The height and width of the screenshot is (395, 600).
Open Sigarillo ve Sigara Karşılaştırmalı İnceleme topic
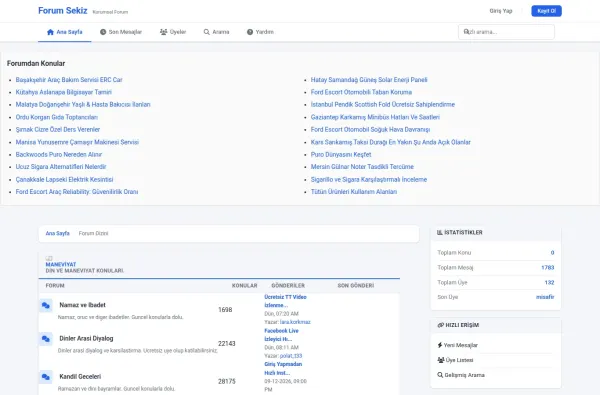(x=369, y=179)
